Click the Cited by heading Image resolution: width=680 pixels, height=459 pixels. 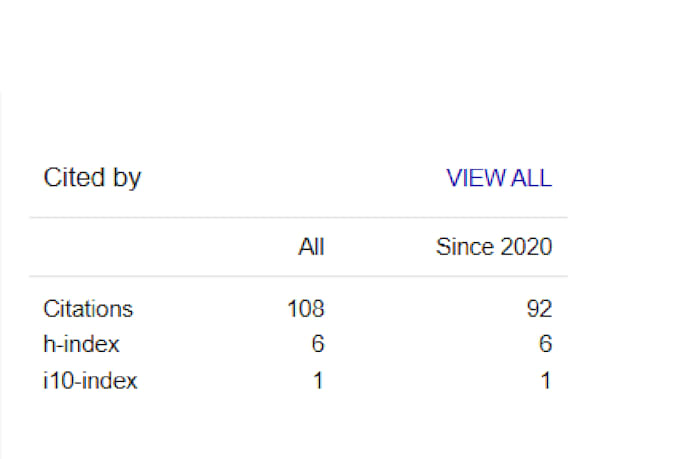click(x=92, y=178)
